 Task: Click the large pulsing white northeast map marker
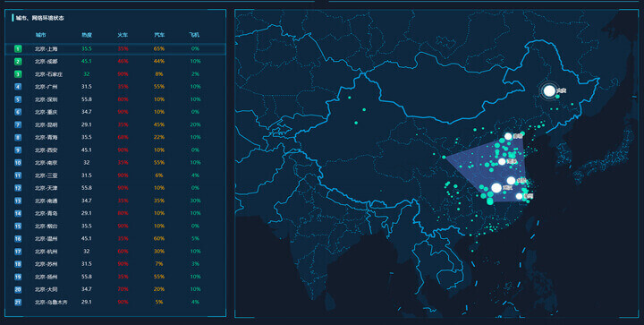[x=549, y=90]
